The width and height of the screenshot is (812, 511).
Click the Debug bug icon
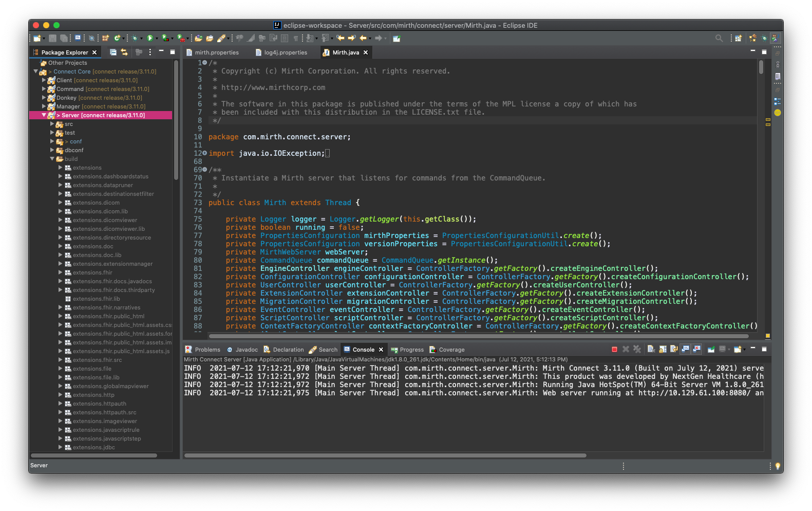coord(135,38)
